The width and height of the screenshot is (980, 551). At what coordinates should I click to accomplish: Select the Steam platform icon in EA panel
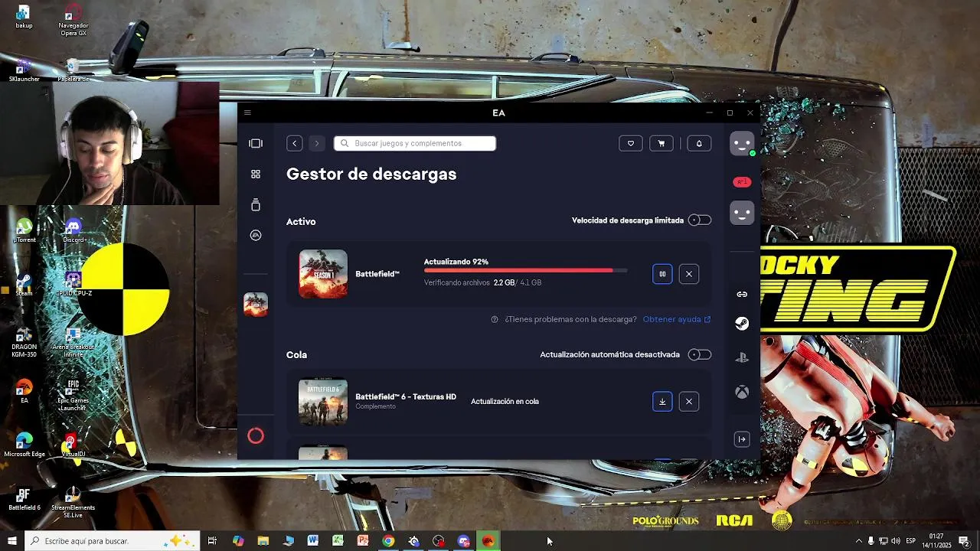coord(742,324)
